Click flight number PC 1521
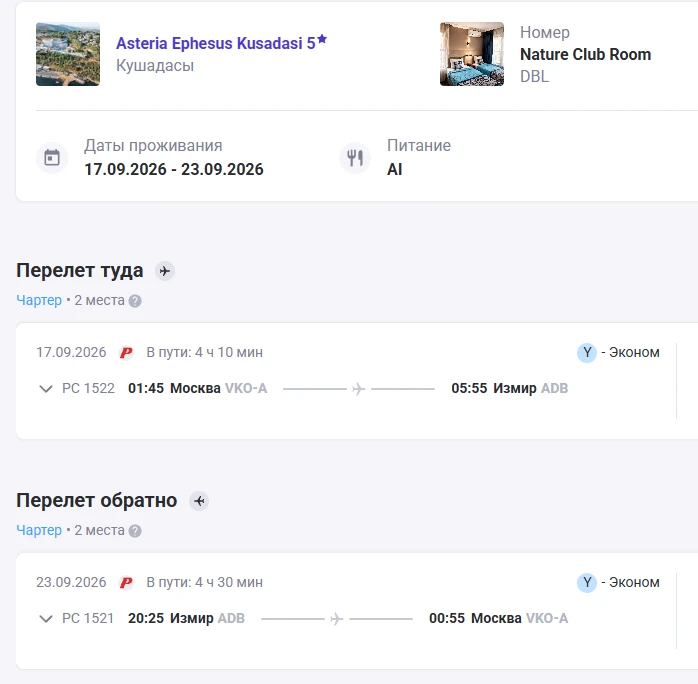The width and height of the screenshot is (698, 684). click(x=88, y=618)
